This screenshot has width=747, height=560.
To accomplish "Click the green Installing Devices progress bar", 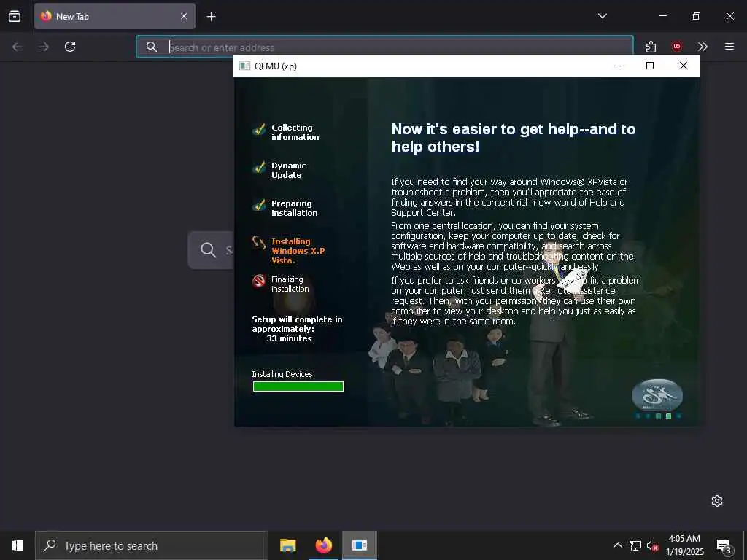I will coord(298,386).
